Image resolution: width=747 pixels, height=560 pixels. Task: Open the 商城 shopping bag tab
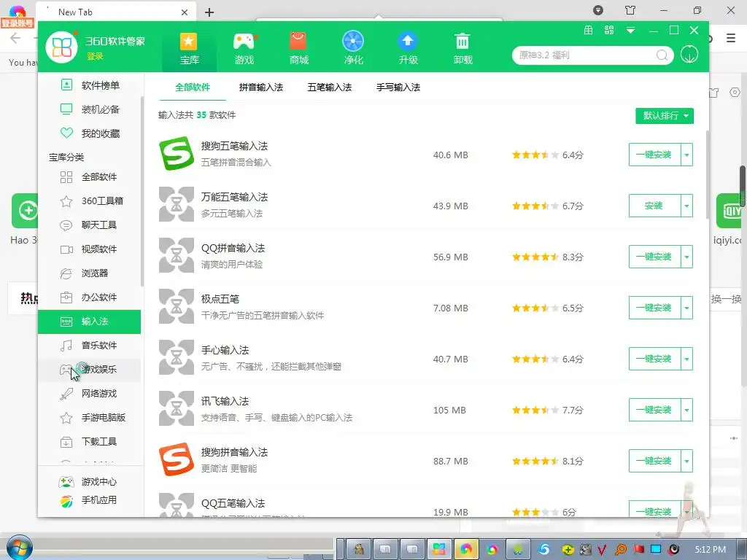pos(298,48)
